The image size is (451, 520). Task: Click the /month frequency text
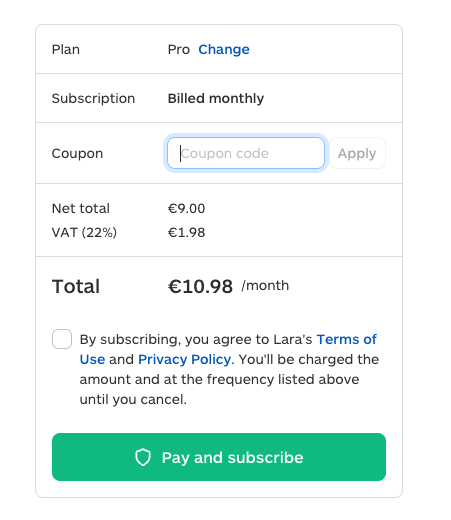[x=265, y=286]
